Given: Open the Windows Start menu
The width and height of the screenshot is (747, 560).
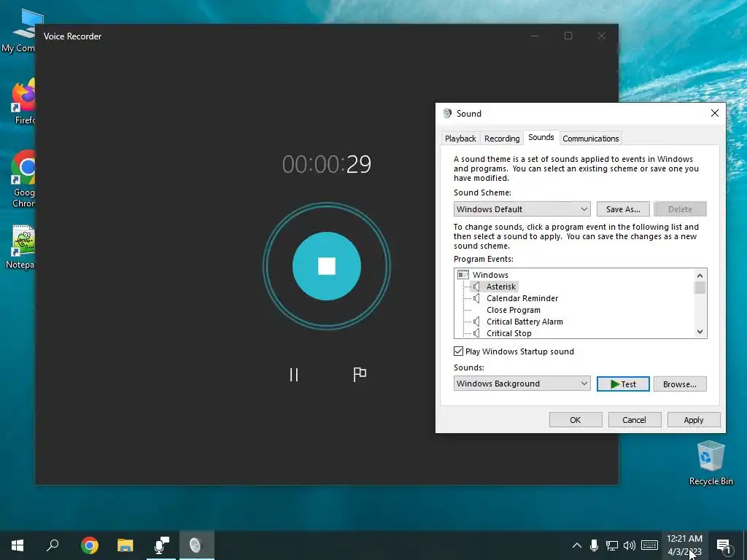Looking at the screenshot, I should pyautogui.click(x=18, y=545).
